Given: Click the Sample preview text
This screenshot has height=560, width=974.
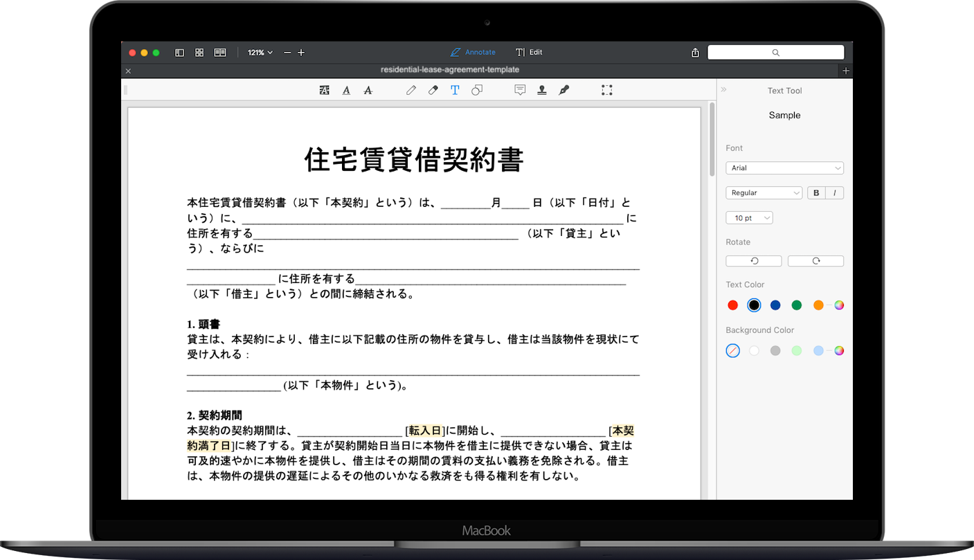Looking at the screenshot, I should pos(784,116).
